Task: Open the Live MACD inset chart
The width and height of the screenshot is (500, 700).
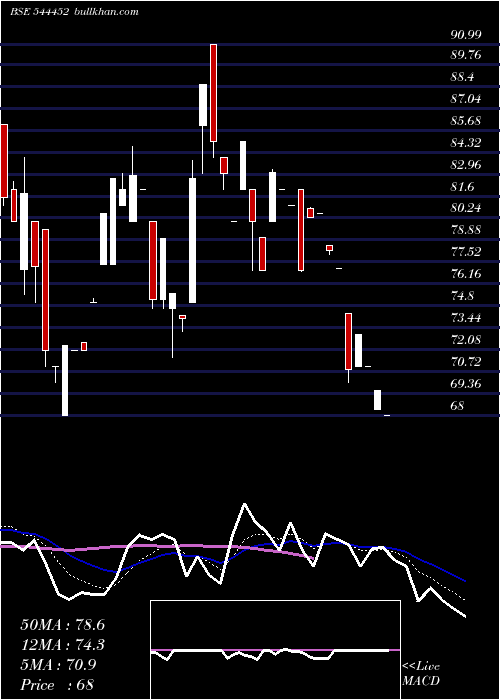Action: click(x=275, y=650)
